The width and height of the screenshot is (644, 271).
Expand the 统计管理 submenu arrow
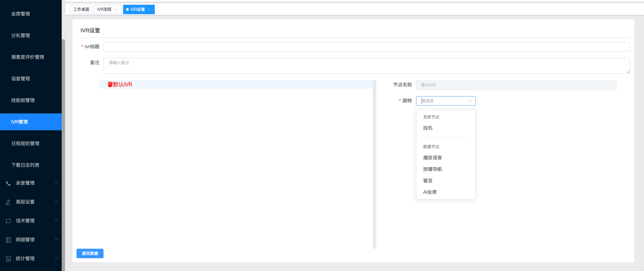pos(56,258)
